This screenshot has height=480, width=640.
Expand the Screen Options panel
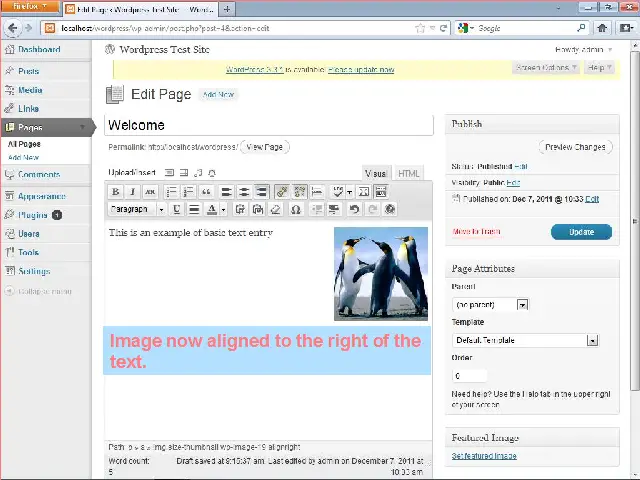[x=546, y=67]
